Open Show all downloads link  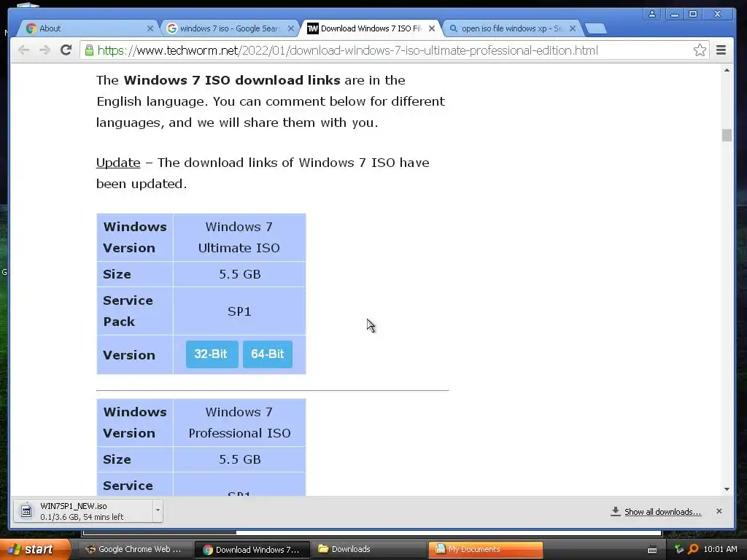pos(662,512)
